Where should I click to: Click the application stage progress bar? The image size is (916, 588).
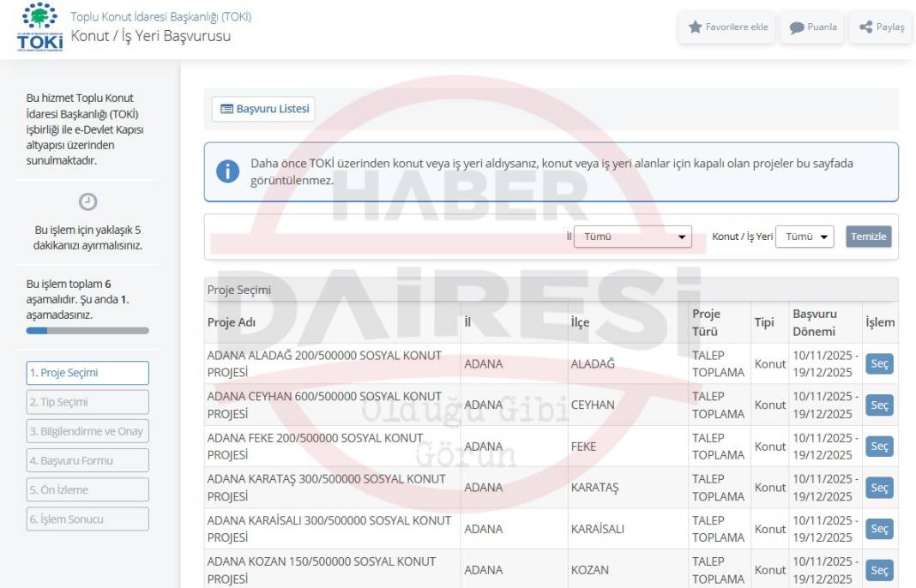coord(87,330)
